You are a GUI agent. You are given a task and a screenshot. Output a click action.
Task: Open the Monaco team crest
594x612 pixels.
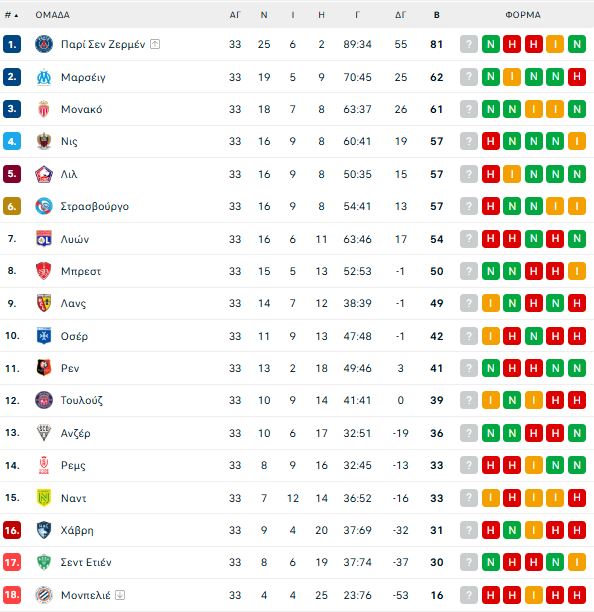click(44, 109)
